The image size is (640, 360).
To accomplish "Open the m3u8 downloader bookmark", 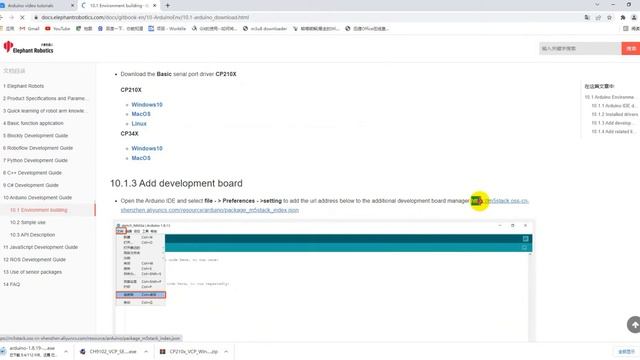I will (x=264, y=29).
